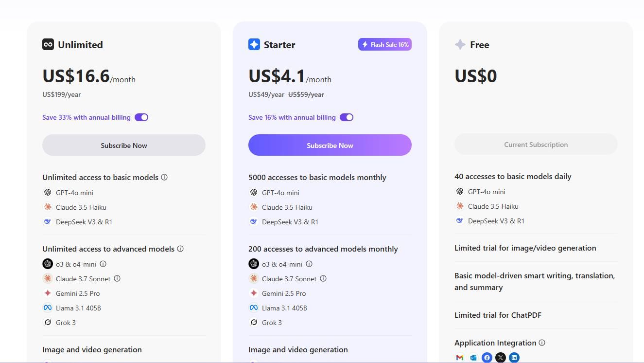Click the LinkedIn integration icon
The image size is (644, 363).
[514, 358]
